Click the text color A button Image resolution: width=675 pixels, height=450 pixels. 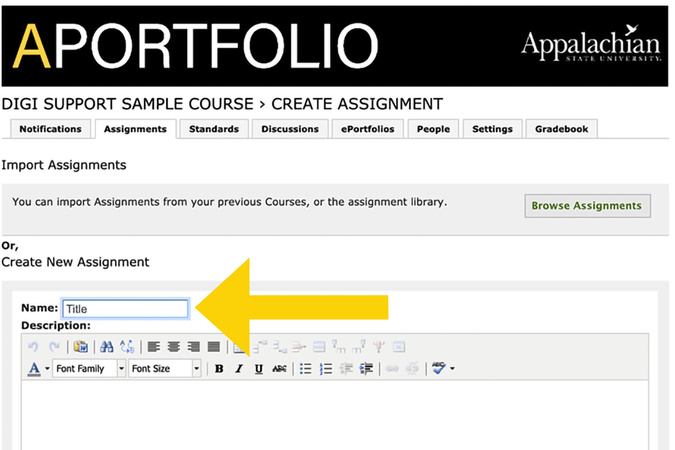pyautogui.click(x=34, y=369)
